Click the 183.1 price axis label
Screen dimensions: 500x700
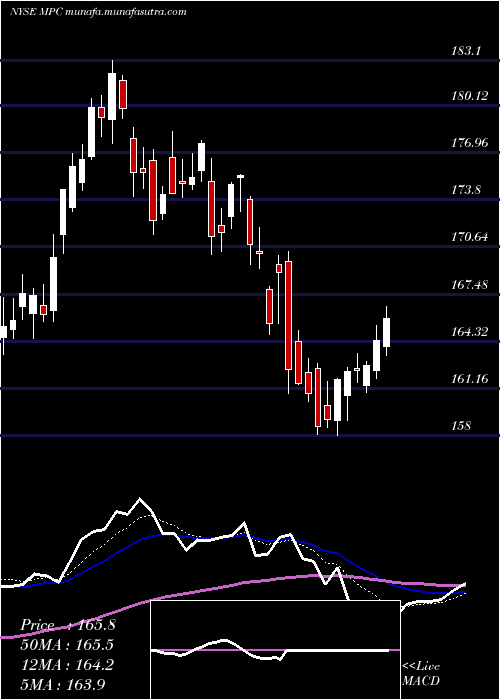pyautogui.click(x=466, y=51)
